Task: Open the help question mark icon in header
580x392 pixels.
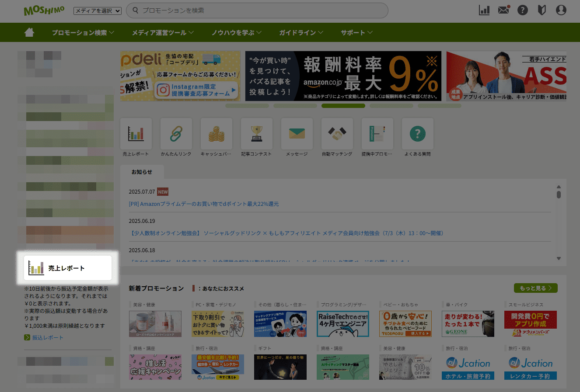Action: (523, 10)
